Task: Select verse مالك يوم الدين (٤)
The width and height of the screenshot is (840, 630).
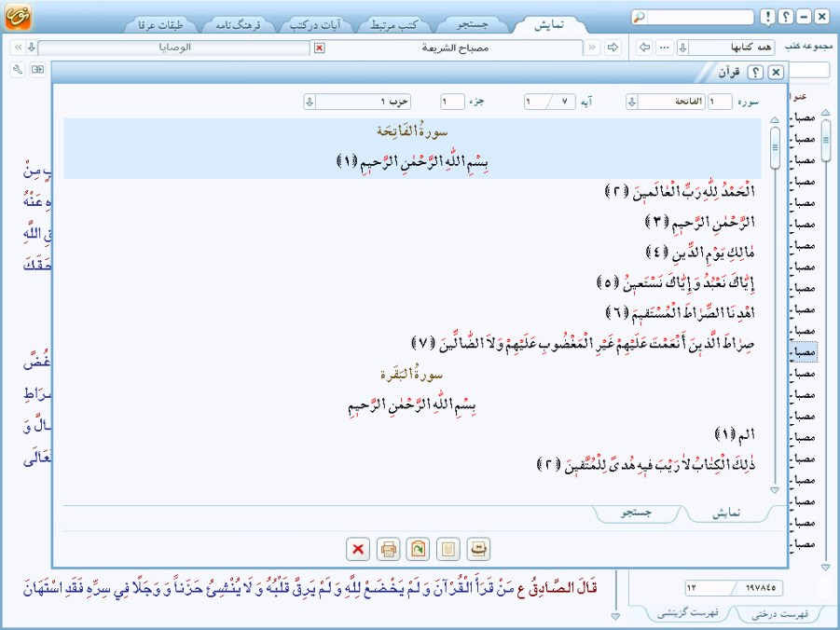Action: 700,252
